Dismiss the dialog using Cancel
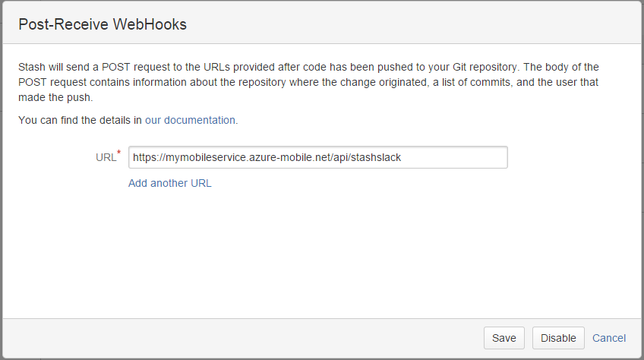The image size is (644, 360). click(x=609, y=338)
